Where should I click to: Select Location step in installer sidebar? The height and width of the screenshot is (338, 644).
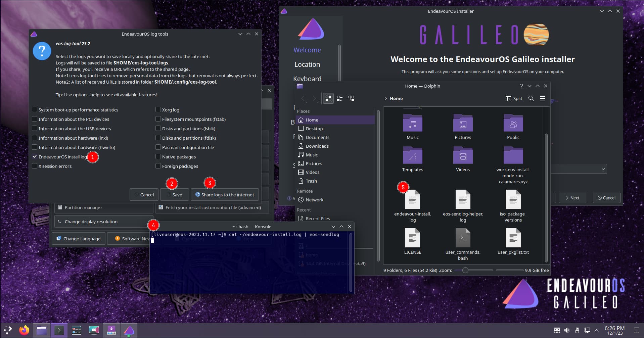307,64
